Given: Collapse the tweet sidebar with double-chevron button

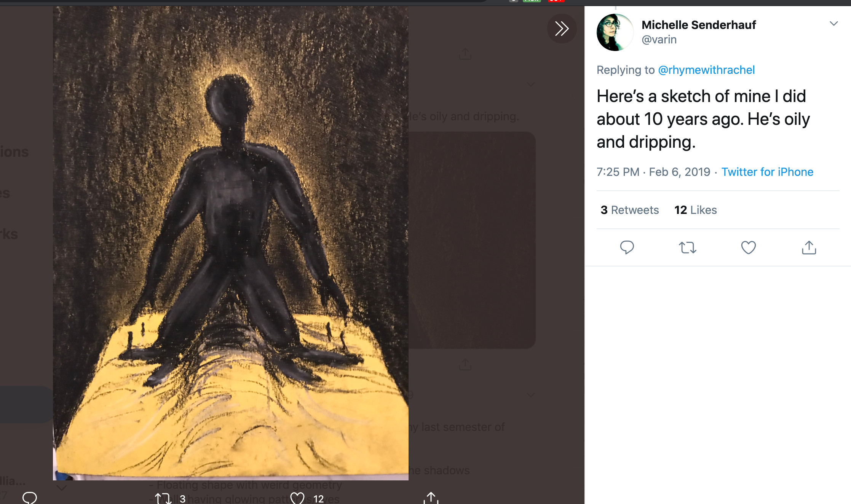Looking at the screenshot, I should coord(562,29).
